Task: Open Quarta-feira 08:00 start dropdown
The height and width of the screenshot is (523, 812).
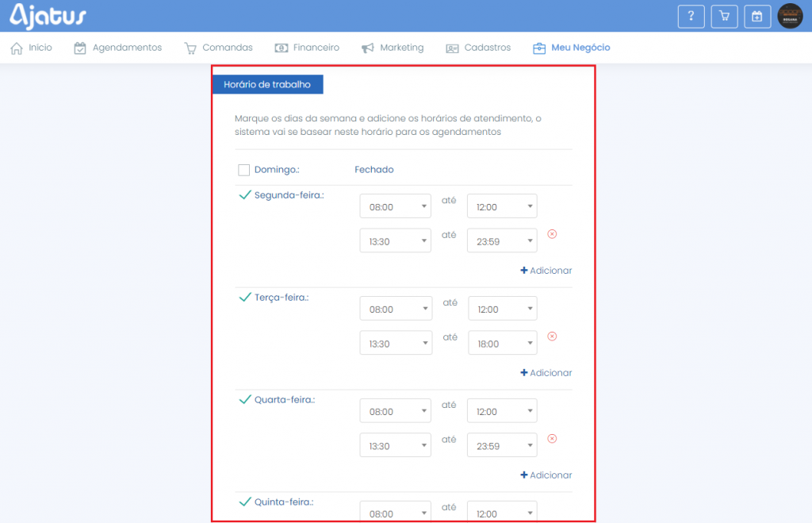Action: 395,410
